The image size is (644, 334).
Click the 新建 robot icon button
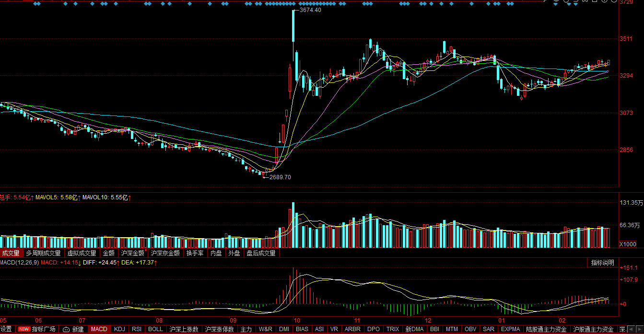(73, 329)
